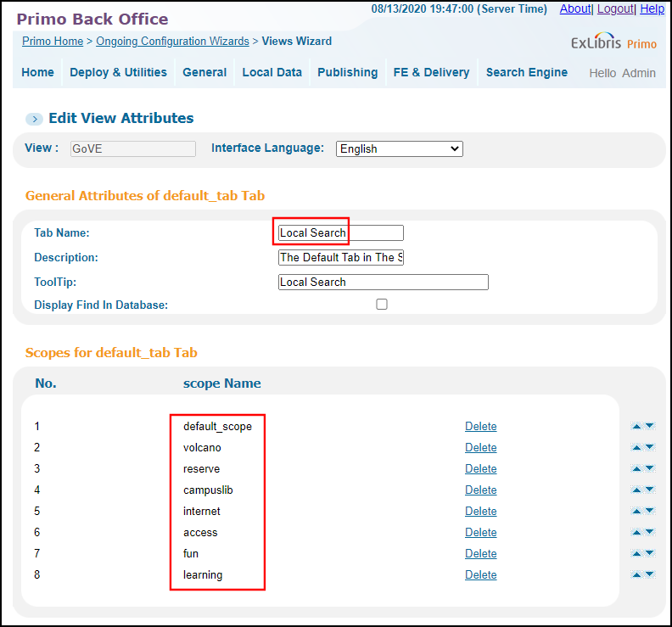
Task: Click the Tab Name input field
Action: click(341, 232)
